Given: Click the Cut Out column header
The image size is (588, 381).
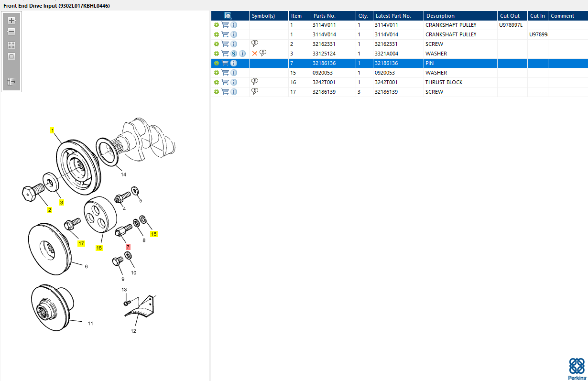Looking at the screenshot, I should (512, 16).
